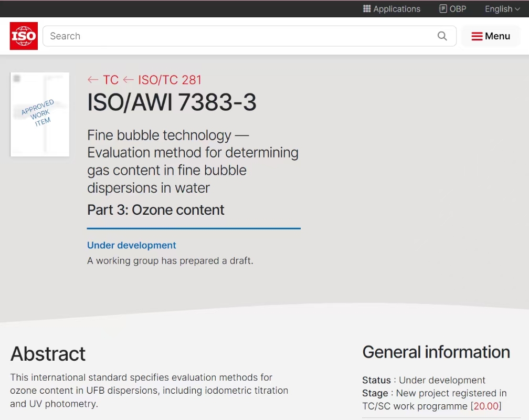This screenshot has width=529, height=420.
Task: Click the search magnifier icon
Action: (x=442, y=36)
